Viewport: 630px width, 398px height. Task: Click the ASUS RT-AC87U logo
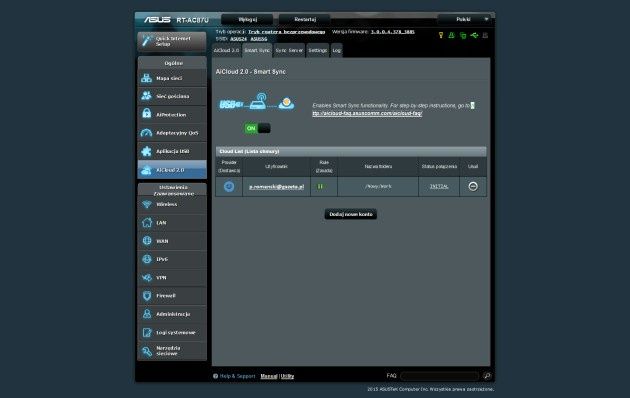coord(176,20)
